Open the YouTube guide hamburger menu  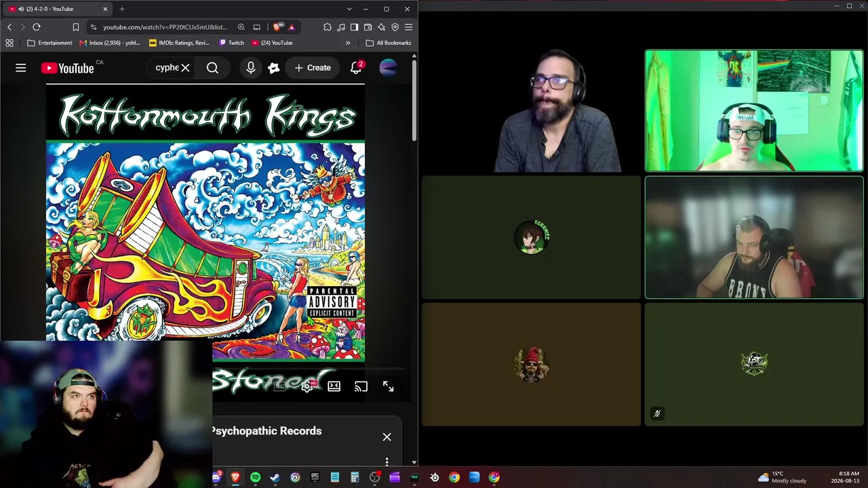[x=21, y=68]
